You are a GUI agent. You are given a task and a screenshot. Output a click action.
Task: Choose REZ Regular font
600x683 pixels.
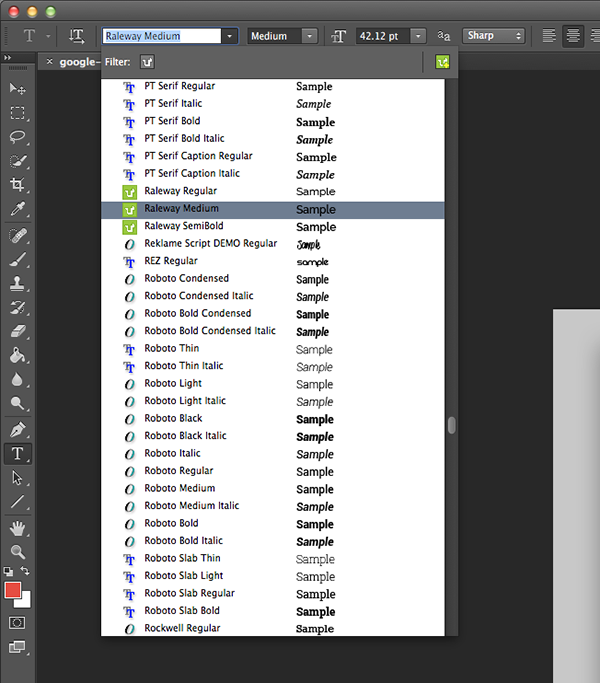tap(273, 261)
